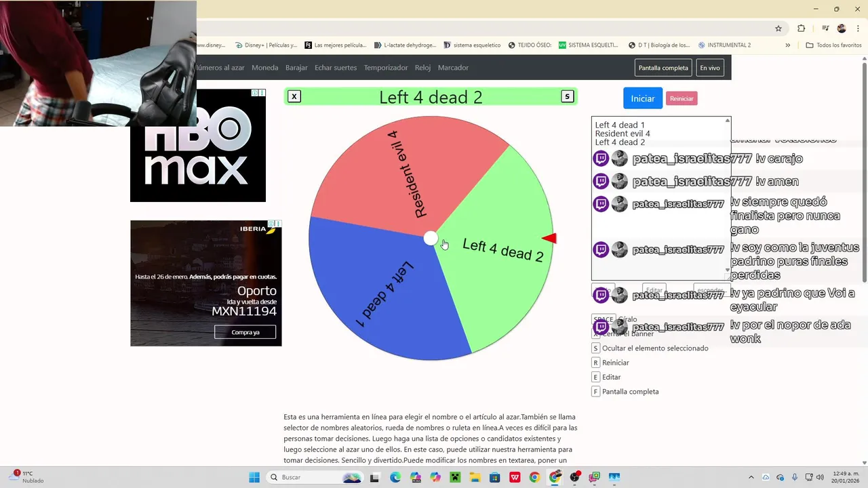Screen dimensions: 868x488
Task: Open the Números al azar menu item
Action: 220,68
